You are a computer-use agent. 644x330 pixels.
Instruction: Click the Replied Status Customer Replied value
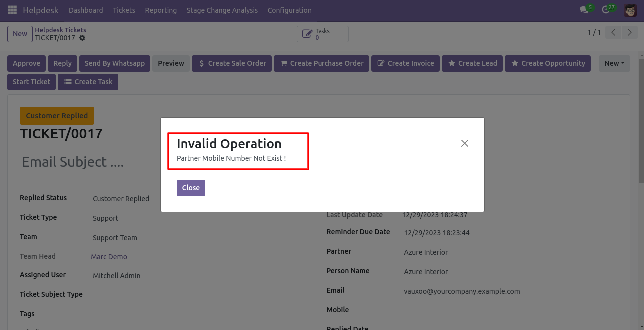coord(121,199)
